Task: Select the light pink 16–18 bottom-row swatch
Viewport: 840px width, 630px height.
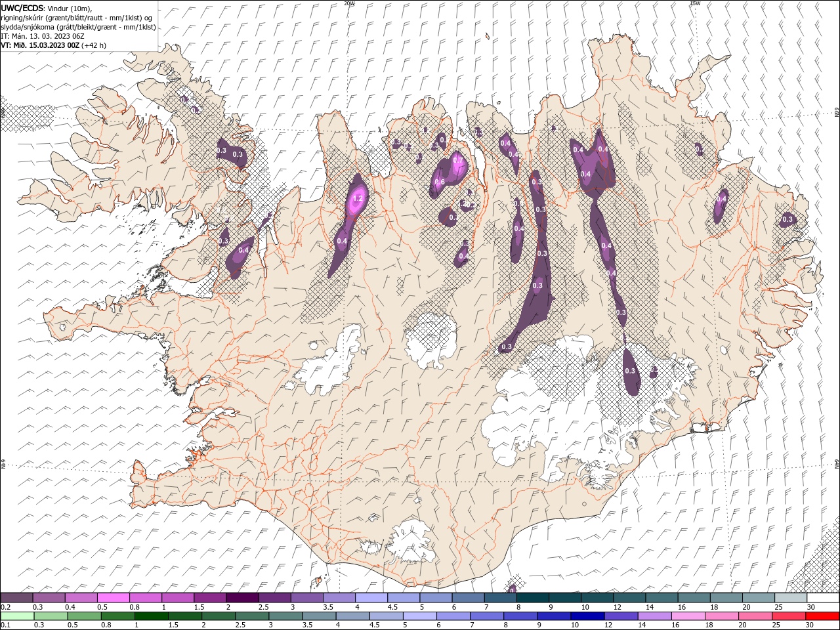Action: 687,616
